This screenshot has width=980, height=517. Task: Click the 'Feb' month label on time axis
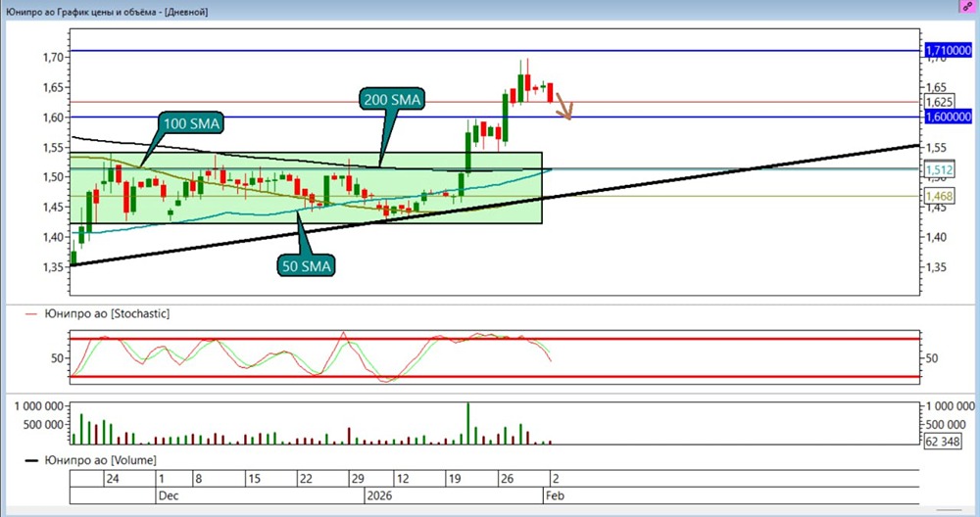click(x=555, y=495)
